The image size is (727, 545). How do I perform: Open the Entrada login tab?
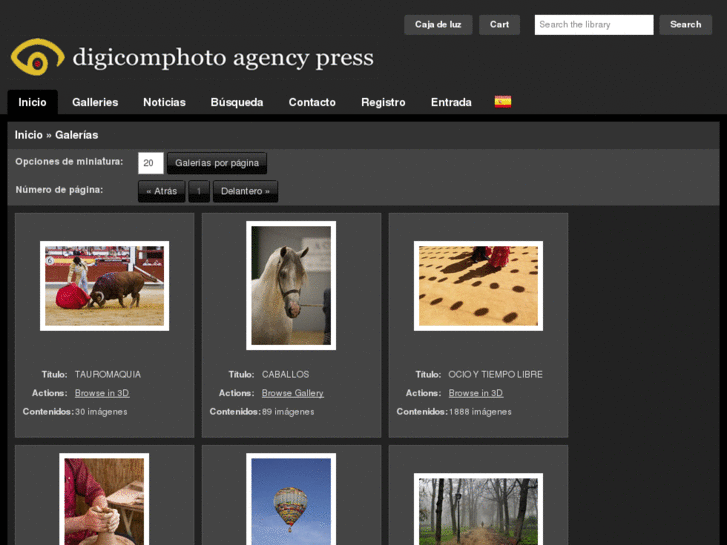[x=451, y=102]
